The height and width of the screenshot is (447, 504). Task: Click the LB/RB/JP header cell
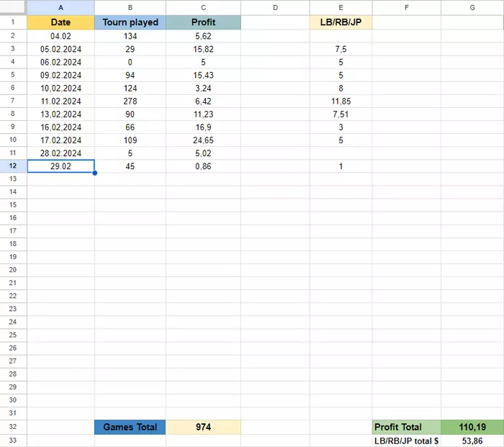341,22
